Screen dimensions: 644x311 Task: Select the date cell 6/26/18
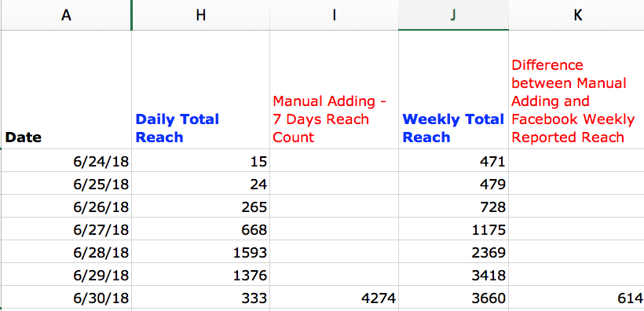pos(66,207)
